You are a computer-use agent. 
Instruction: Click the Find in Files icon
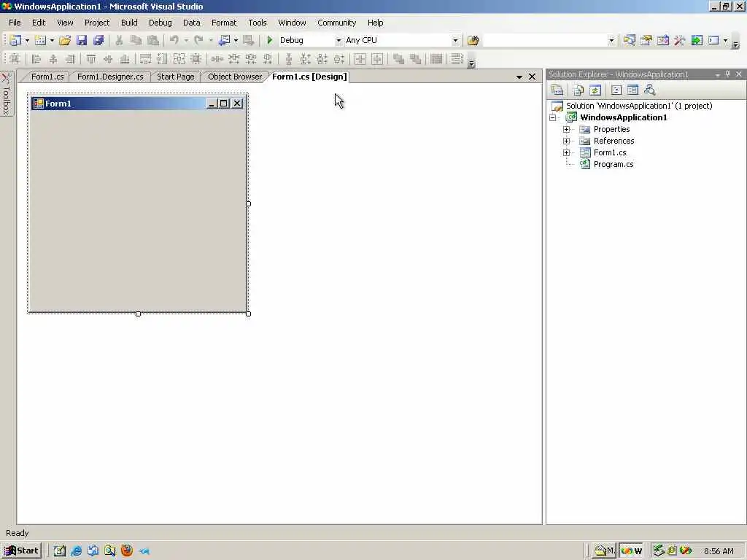point(473,41)
